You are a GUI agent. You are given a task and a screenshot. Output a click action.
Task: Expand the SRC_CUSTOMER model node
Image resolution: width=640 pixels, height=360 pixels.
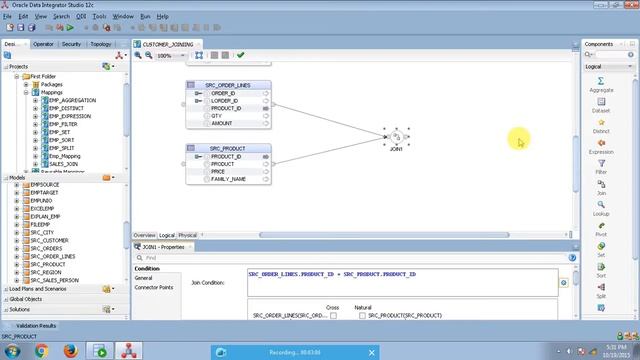[x=17, y=240]
